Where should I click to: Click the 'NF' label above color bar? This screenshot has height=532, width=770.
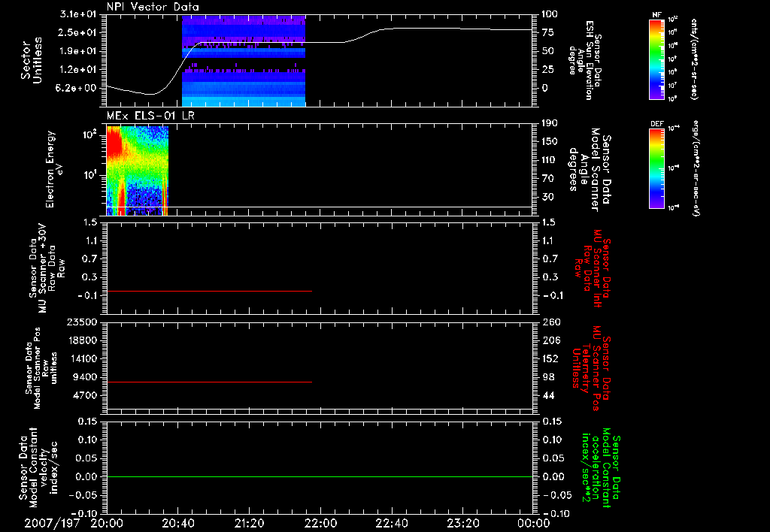click(x=656, y=15)
